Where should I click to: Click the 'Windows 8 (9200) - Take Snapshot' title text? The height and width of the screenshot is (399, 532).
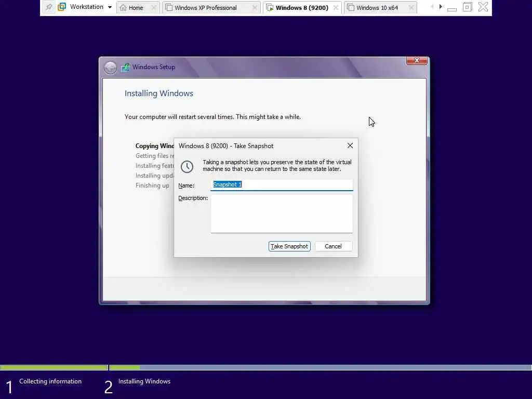(x=226, y=146)
